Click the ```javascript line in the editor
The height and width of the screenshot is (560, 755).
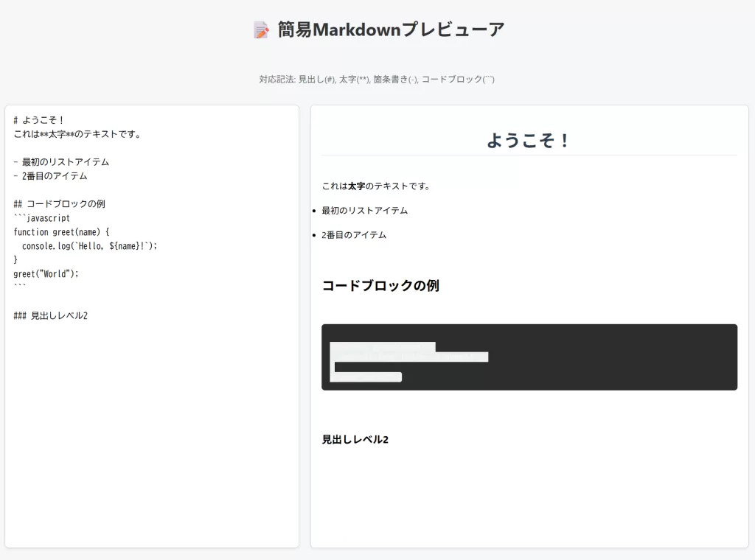(x=42, y=217)
